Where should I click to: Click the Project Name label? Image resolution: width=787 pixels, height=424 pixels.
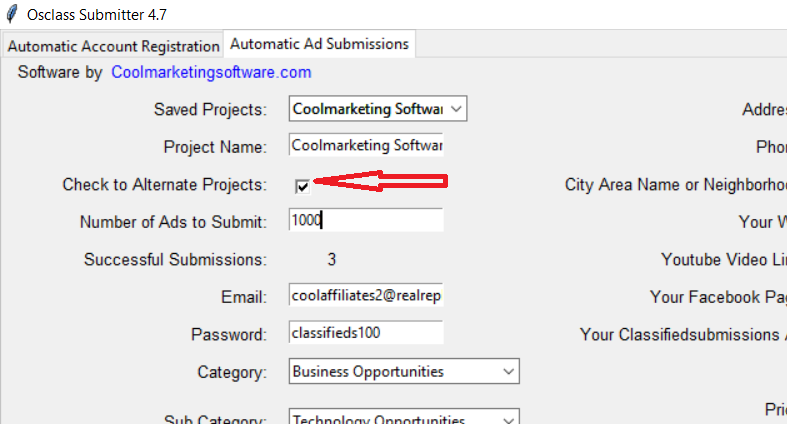tap(215, 147)
